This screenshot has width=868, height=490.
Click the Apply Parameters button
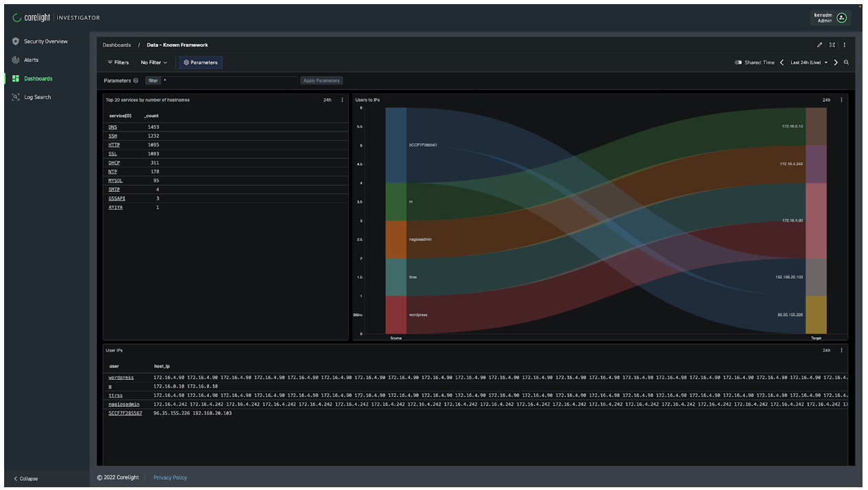point(321,81)
